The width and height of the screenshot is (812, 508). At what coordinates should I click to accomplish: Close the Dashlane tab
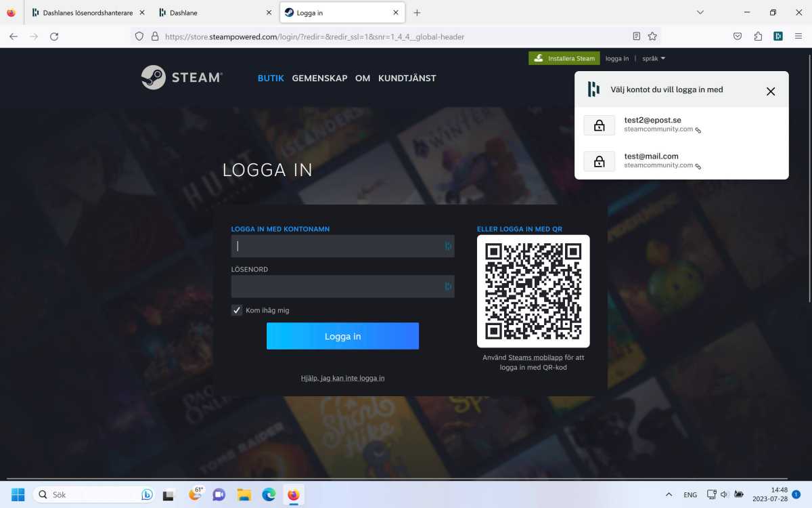point(269,12)
